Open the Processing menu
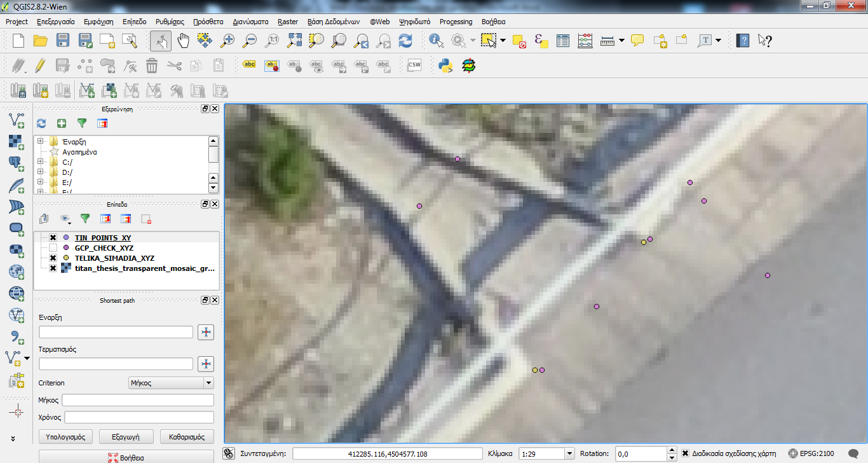The width and height of the screenshot is (868, 463). tap(456, 22)
